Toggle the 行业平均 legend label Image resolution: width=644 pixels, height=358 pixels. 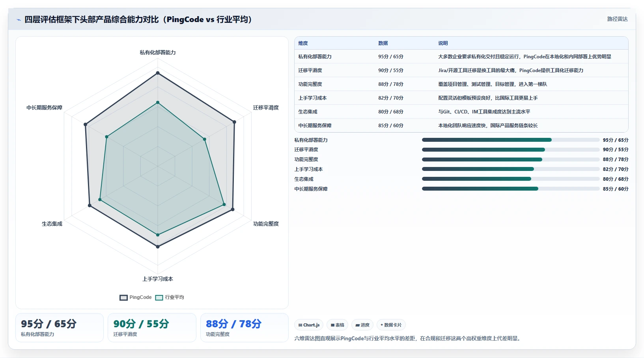(174, 297)
